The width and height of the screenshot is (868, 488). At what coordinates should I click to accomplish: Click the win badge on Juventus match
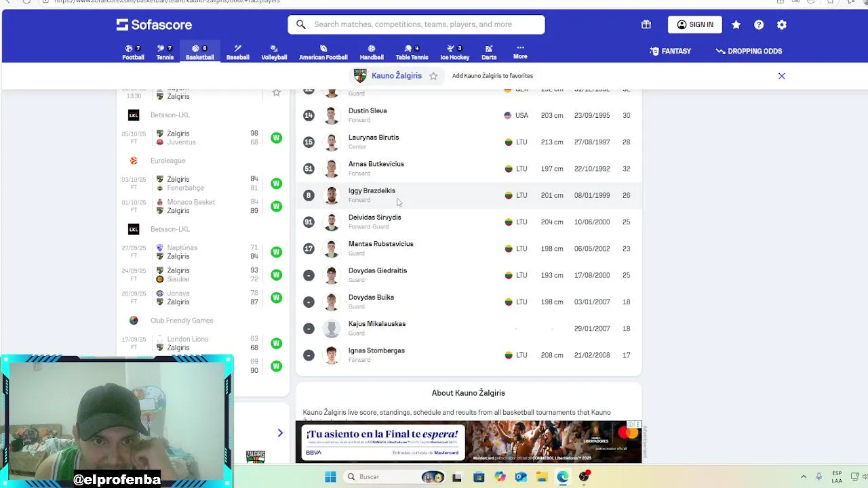point(276,138)
